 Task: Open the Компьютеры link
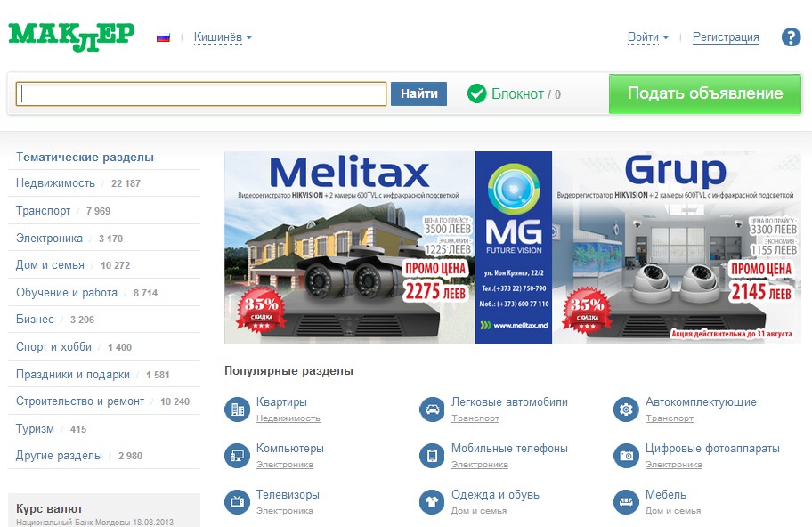(290, 449)
